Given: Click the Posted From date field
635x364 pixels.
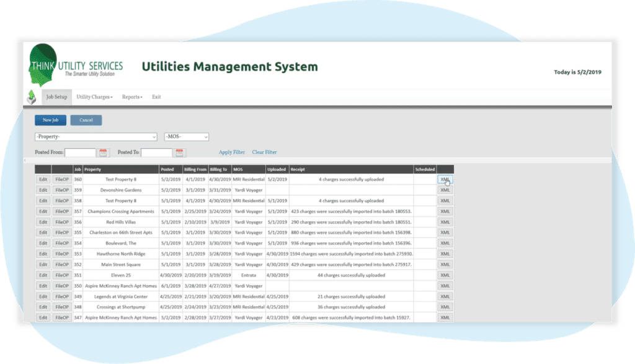Looking at the screenshot, I should pyautogui.click(x=81, y=153).
